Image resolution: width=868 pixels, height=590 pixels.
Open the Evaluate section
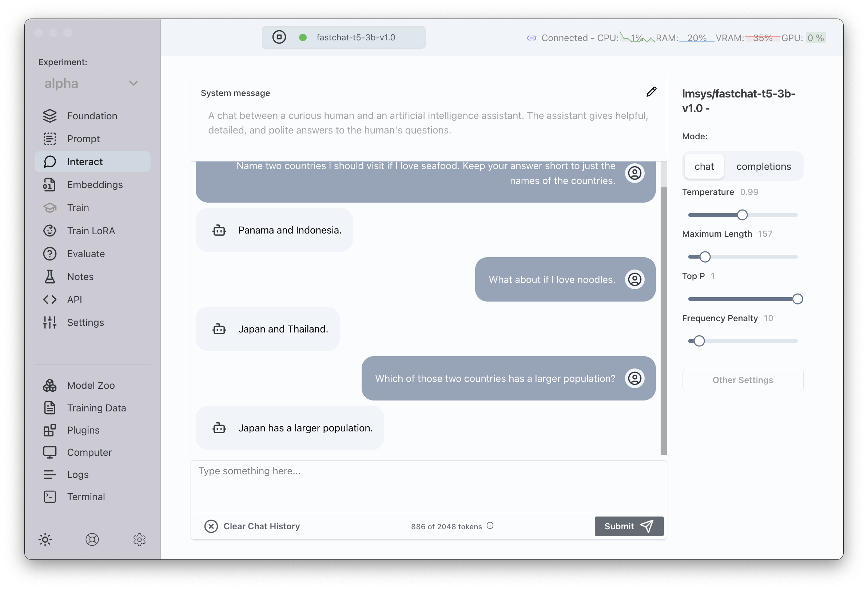(x=85, y=254)
